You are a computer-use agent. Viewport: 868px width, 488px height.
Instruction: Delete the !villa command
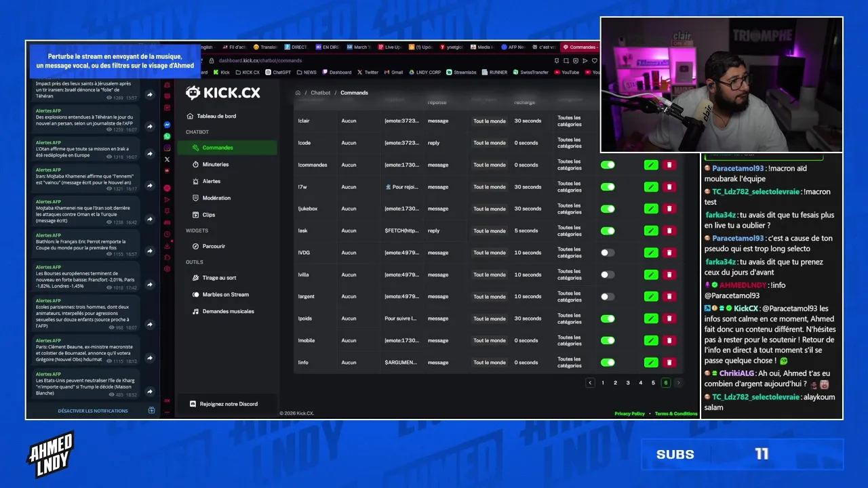click(x=669, y=274)
